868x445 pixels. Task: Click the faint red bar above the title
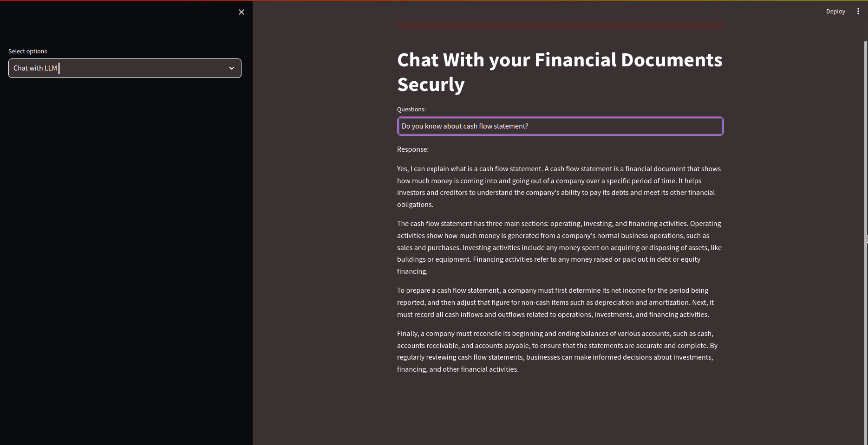point(561,26)
